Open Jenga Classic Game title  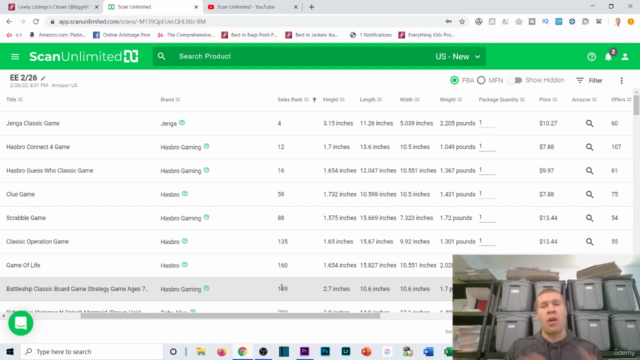tap(33, 123)
